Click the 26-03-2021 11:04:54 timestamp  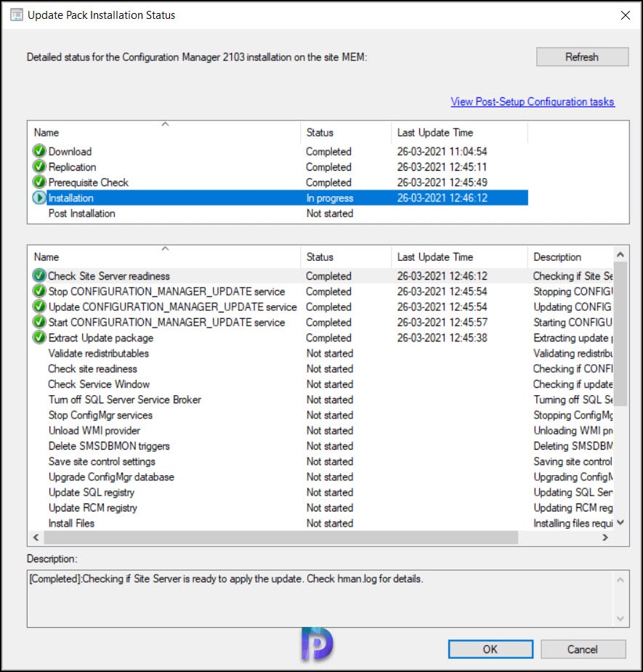click(x=442, y=151)
